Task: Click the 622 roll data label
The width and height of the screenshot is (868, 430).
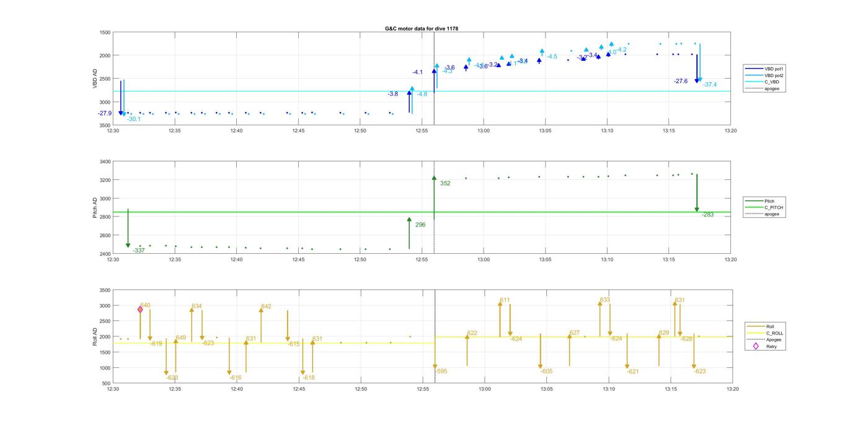Action: [472, 333]
